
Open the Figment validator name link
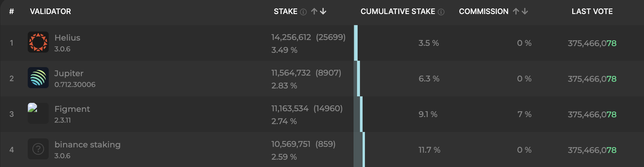coord(72,109)
